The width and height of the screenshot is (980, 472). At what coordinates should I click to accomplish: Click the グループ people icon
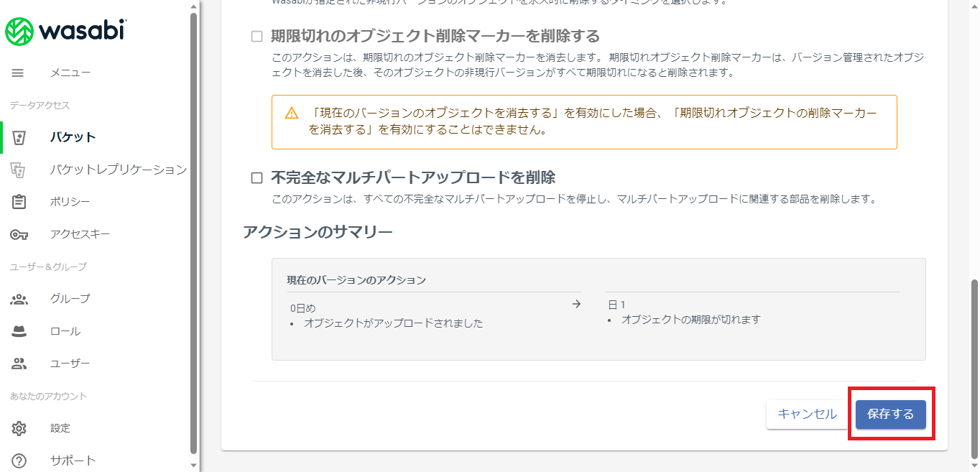click(19, 299)
